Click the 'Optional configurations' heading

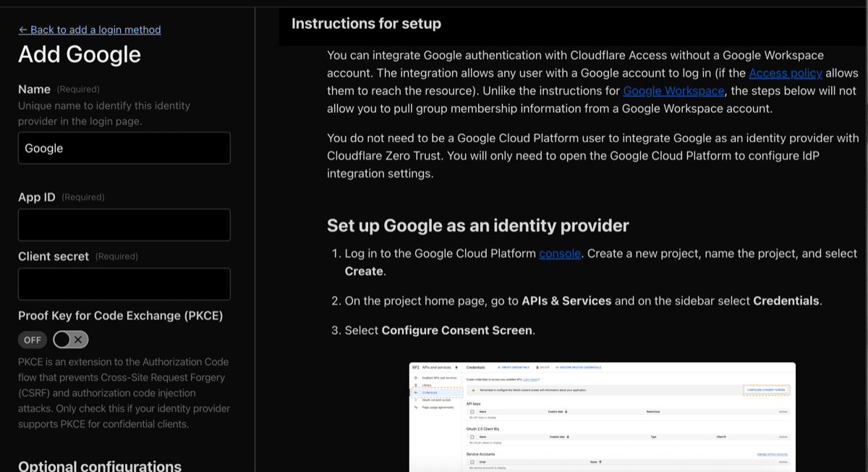coord(100,465)
